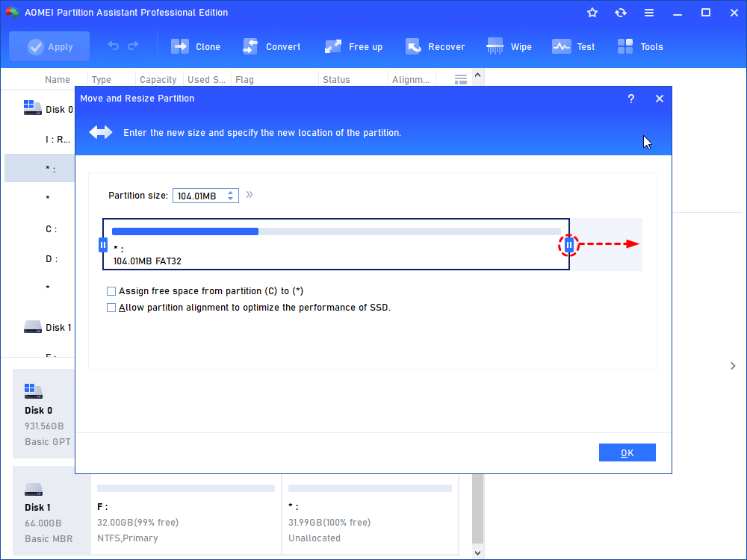The width and height of the screenshot is (747, 560).
Task: Select the 31.99GB Unallocated block
Action: (371, 514)
